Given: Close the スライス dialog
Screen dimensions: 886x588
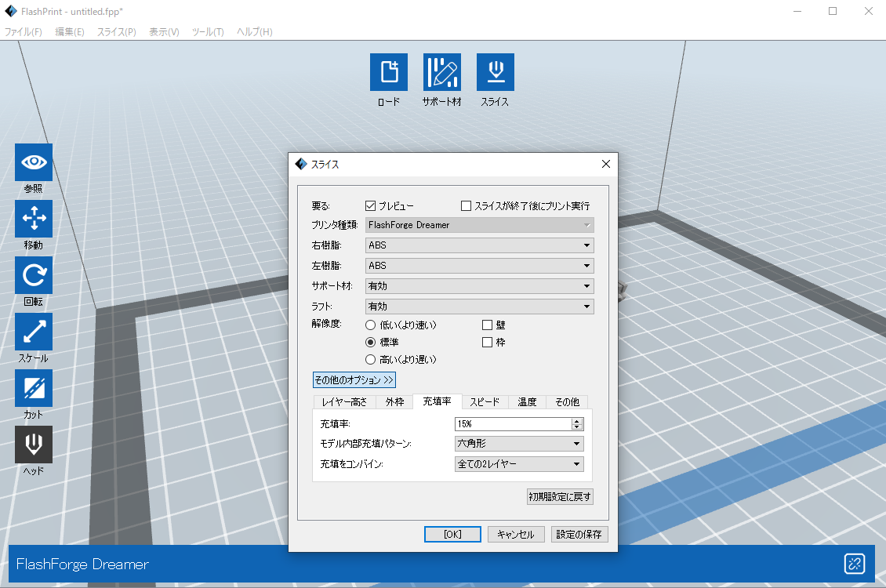Looking at the screenshot, I should (x=606, y=164).
